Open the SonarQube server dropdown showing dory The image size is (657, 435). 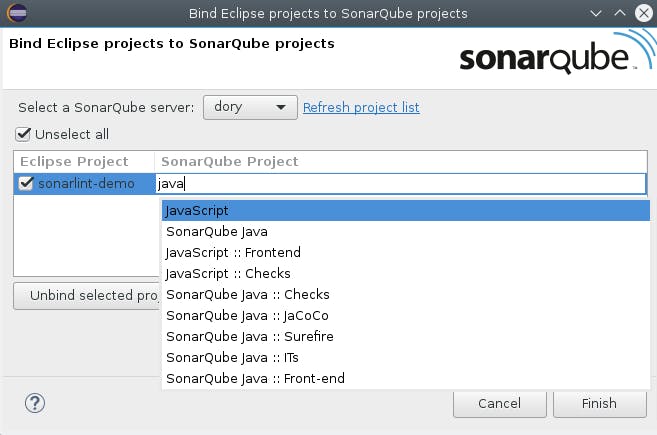coord(250,107)
